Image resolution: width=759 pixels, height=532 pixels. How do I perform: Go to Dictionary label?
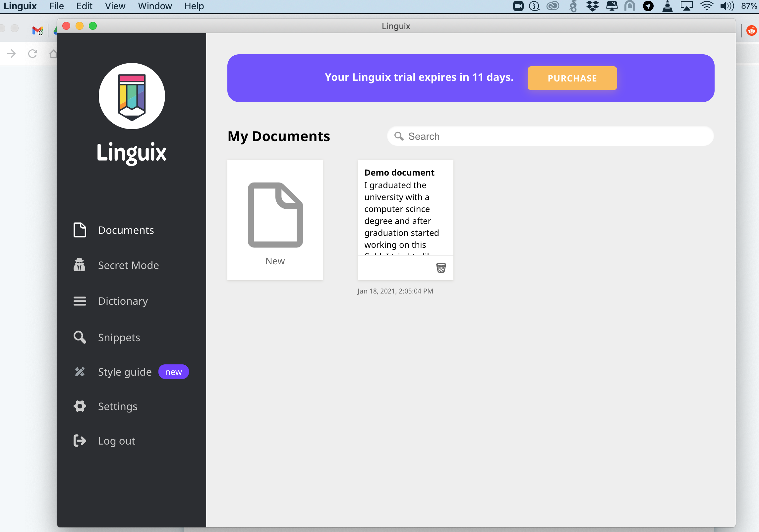pos(123,301)
